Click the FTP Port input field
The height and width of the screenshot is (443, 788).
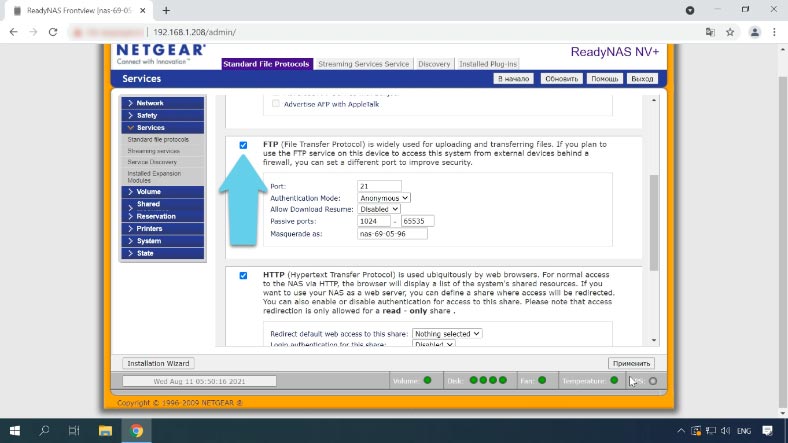coord(379,186)
